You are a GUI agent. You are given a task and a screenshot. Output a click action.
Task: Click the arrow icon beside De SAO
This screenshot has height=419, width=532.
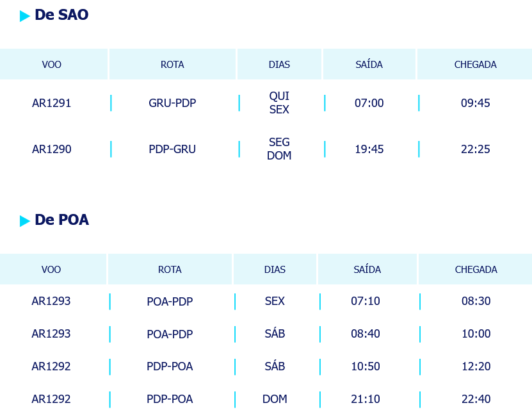pos(25,16)
